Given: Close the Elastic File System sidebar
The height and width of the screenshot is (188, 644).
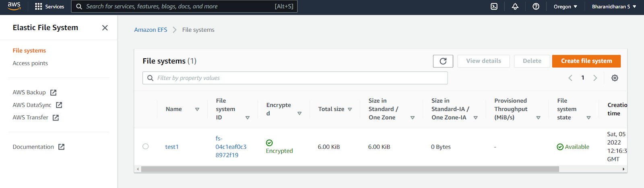Looking at the screenshot, I should pos(105,28).
